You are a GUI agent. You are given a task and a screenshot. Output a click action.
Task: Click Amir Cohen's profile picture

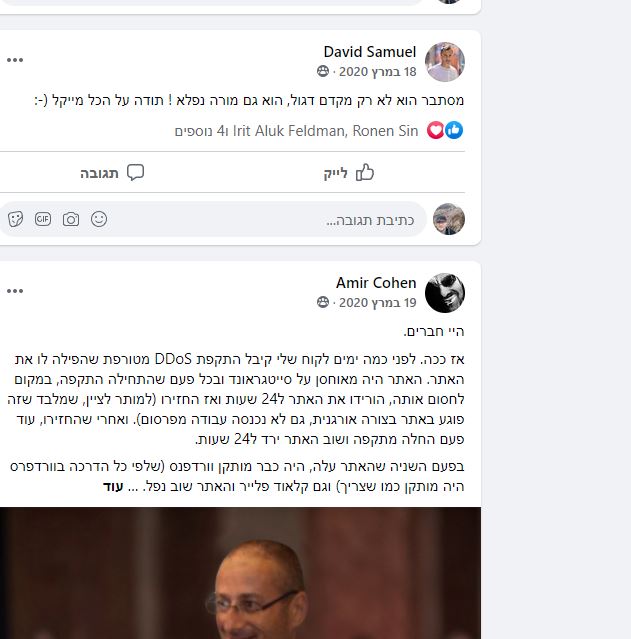tap(445, 293)
